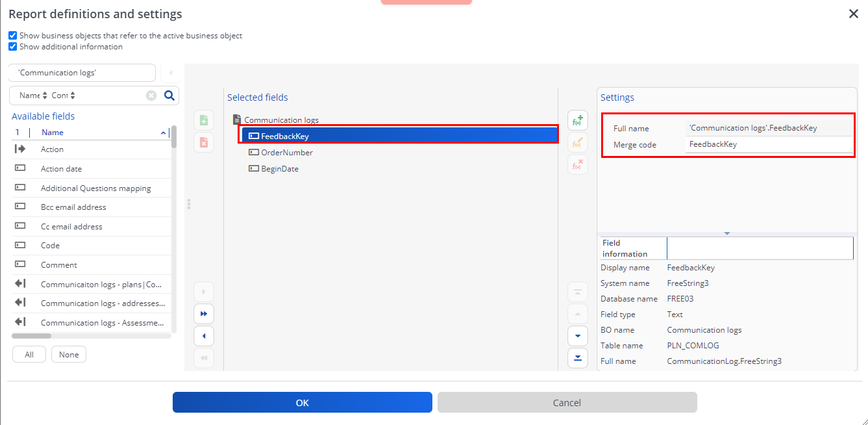Click the delete section icon

coord(204,142)
